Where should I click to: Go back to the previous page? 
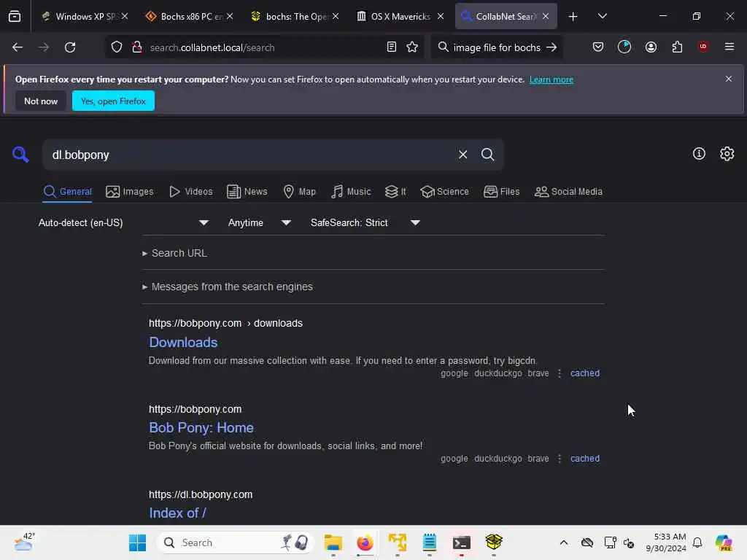(x=18, y=47)
